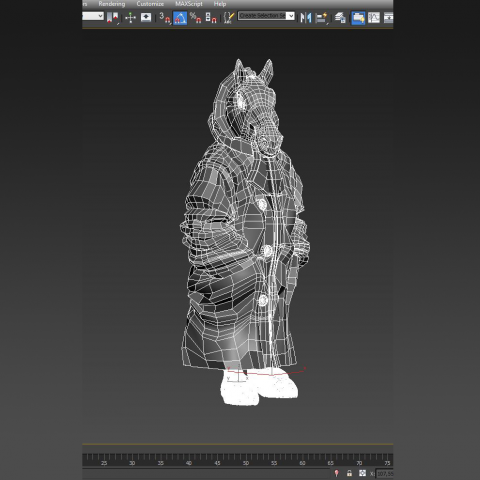This screenshot has width=480, height=480.
Task: Toggle the Spinner Snap button
Action: coord(211,18)
